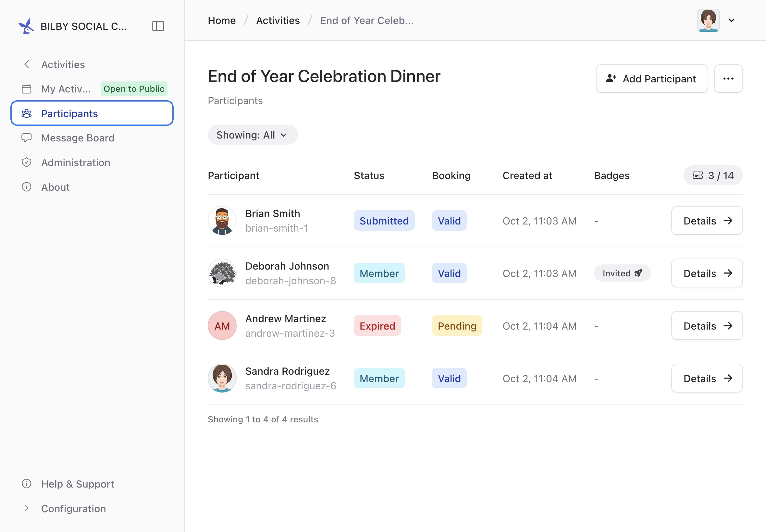The image size is (766, 532).
Task: Open the Message Board menu item
Action: [x=92, y=138]
